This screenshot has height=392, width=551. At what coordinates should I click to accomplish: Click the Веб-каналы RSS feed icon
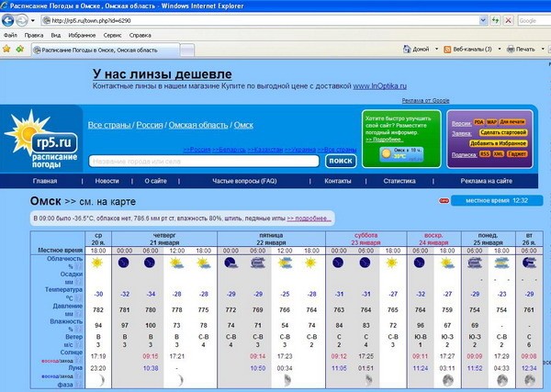[447, 50]
